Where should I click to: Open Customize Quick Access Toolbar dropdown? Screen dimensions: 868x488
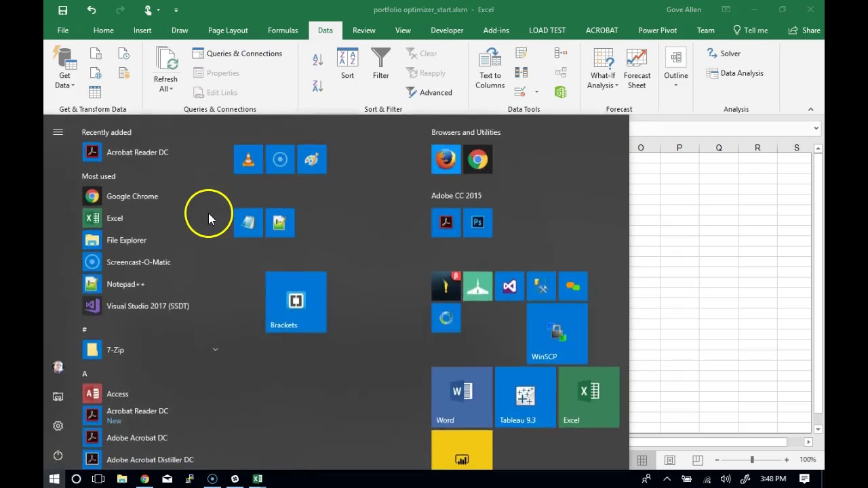click(x=176, y=10)
